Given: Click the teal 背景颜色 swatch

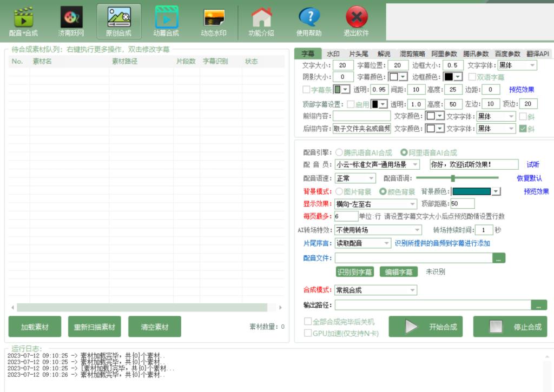Looking at the screenshot, I should (x=471, y=191).
